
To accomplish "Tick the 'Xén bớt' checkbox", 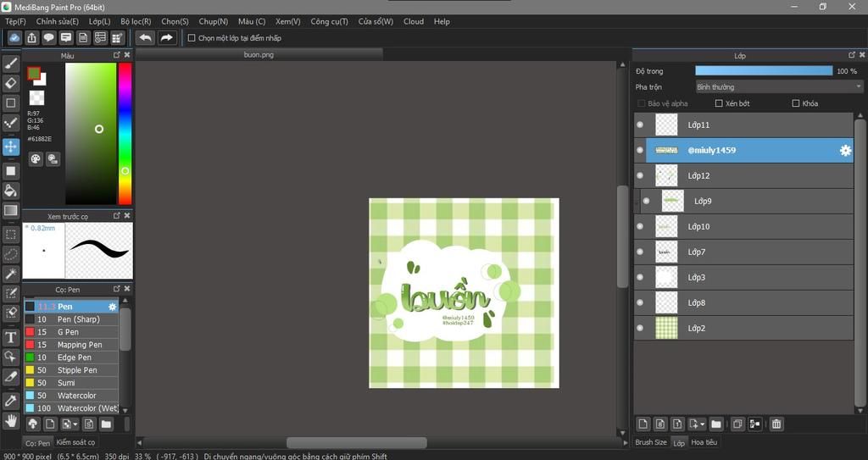I will coord(719,103).
